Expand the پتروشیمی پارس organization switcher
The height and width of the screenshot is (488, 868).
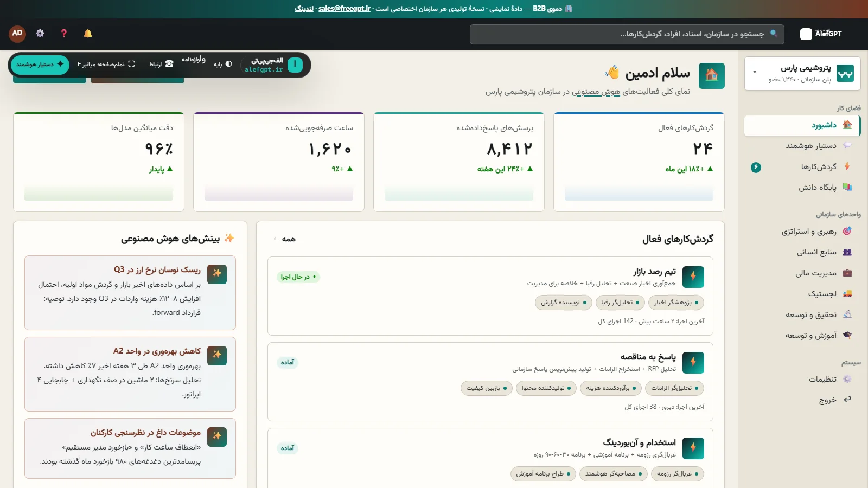pyautogui.click(x=802, y=73)
